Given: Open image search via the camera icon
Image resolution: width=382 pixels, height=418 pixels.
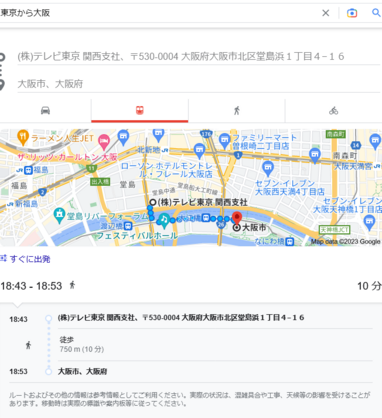Looking at the screenshot, I should pos(352,13).
